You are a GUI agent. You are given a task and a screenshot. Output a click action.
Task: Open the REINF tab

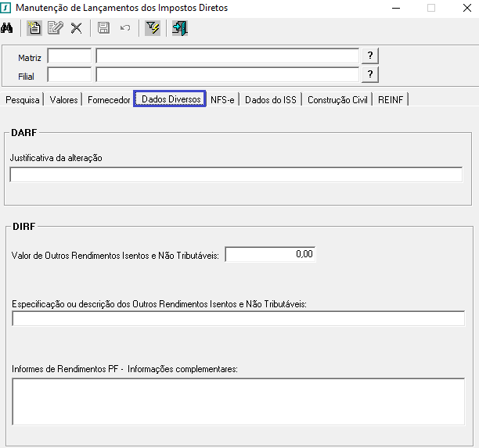point(391,100)
